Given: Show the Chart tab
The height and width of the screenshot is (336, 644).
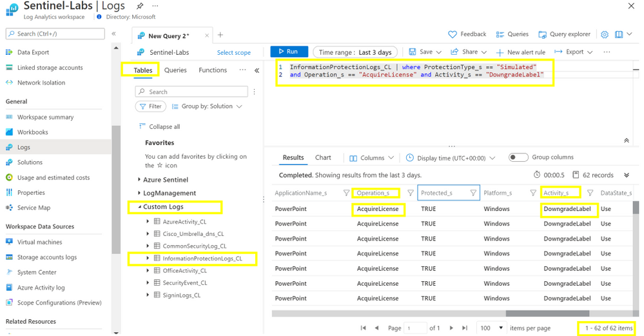Looking at the screenshot, I should [x=323, y=157].
